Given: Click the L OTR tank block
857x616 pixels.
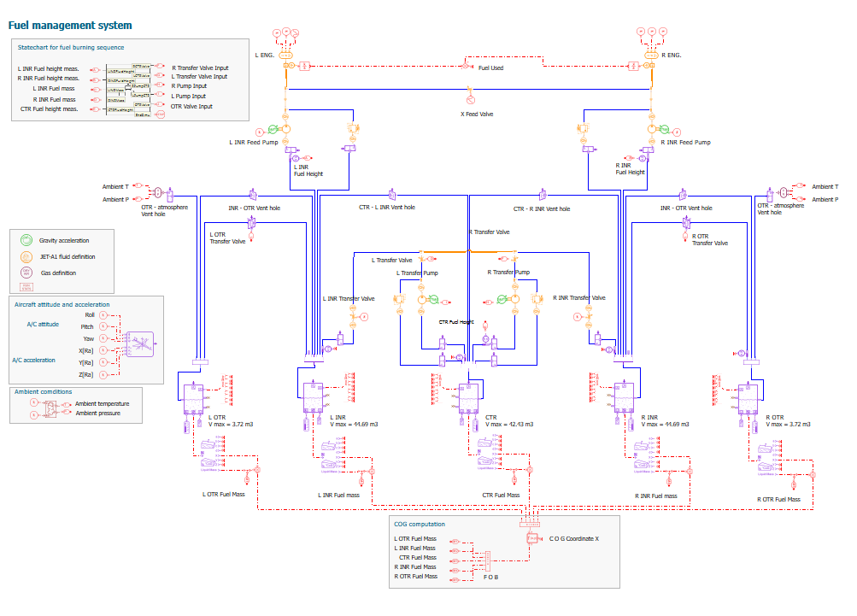Looking at the screenshot, I should tap(193, 399).
